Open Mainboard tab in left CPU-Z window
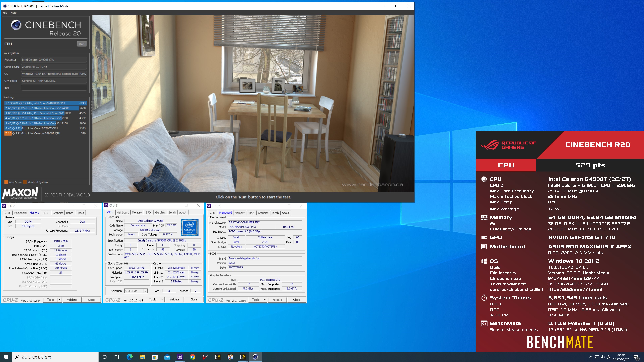The height and width of the screenshot is (362, 644). (x=20, y=213)
